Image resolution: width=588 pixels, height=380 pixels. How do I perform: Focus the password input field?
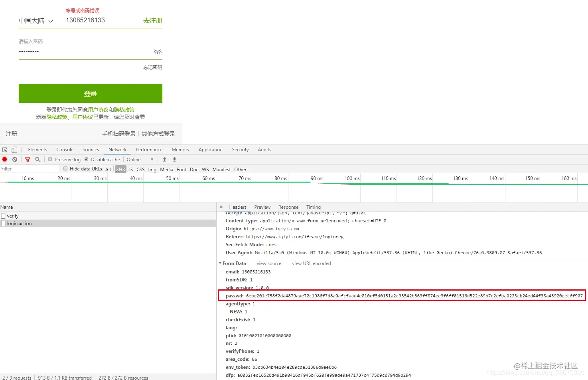85,51
